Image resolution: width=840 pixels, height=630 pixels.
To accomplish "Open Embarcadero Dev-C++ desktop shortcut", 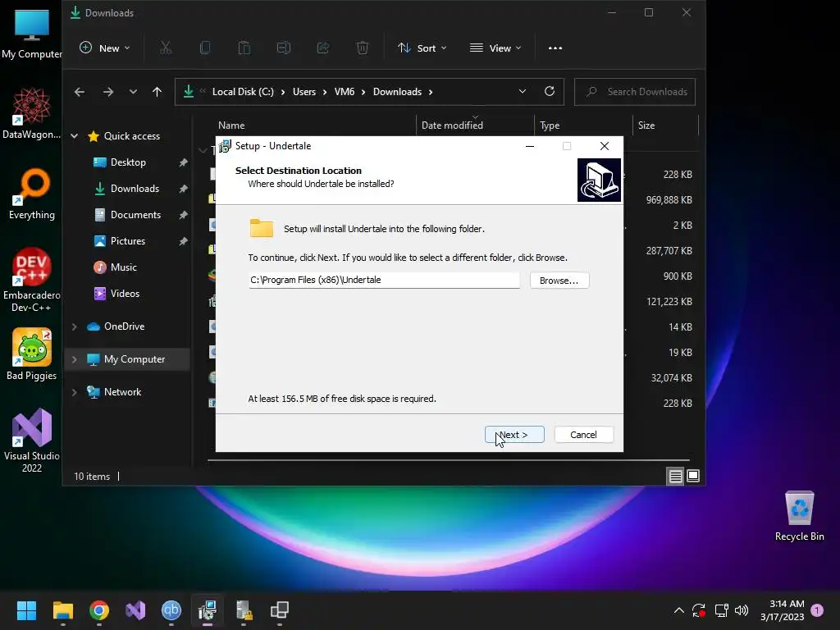I will (x=32, y=281).
